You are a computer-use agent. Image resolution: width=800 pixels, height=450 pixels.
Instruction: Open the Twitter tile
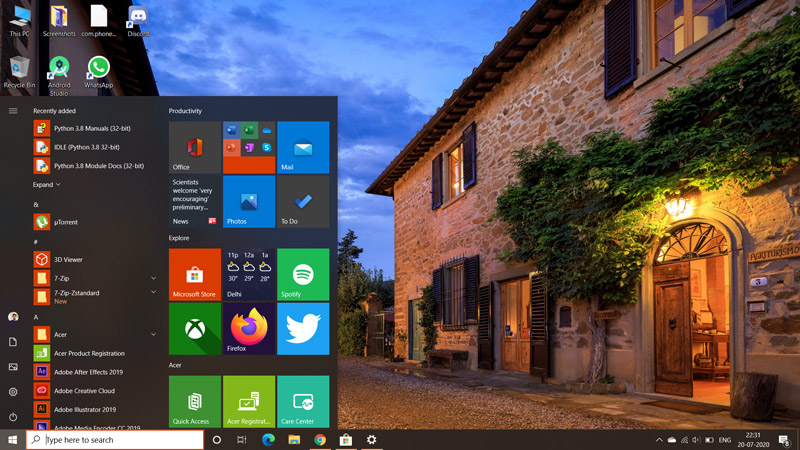click(303, 329)
